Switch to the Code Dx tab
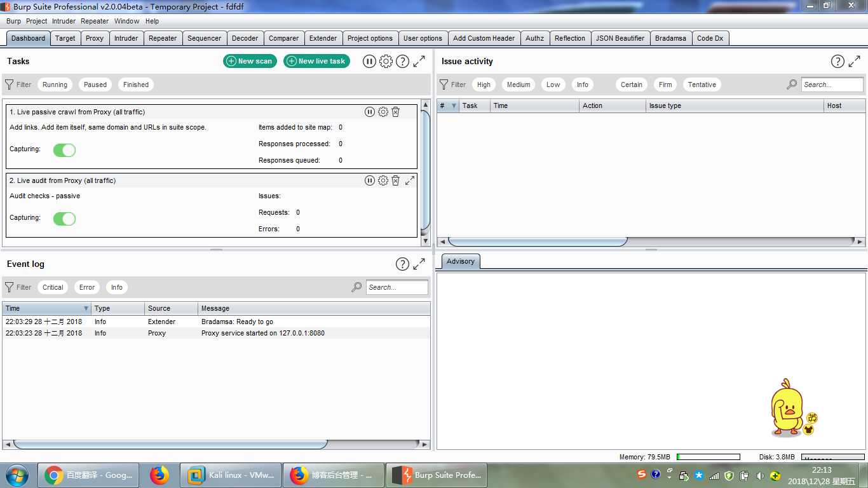 pyautogui.click(x=710, y=38)
